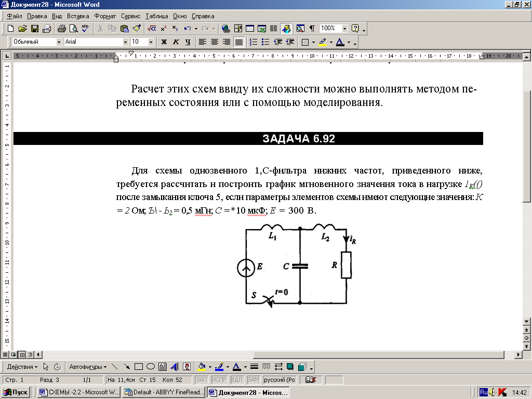Apply yellow highlight marker color
Screen dimensions: 532x399
click(x=323, y=42)
